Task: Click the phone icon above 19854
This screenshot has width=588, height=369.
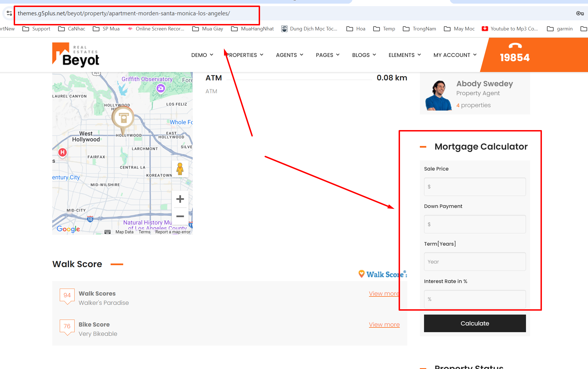Action: point(515,46)
